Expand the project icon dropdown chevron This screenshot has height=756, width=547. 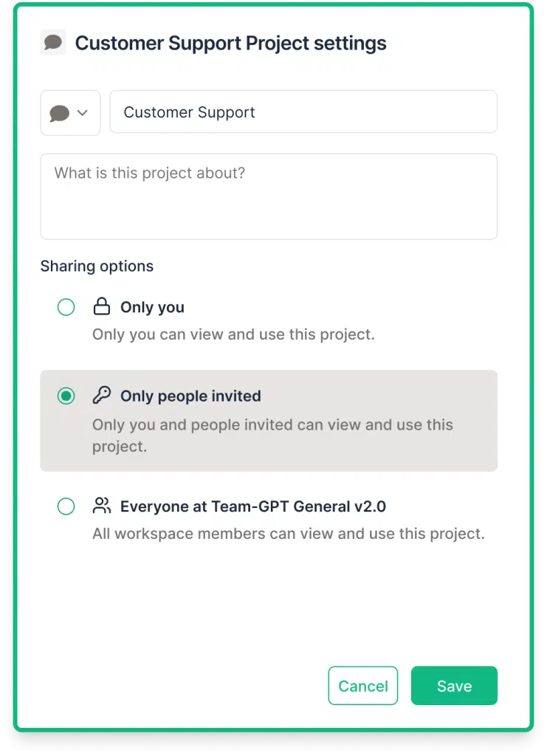coord(83,113)
